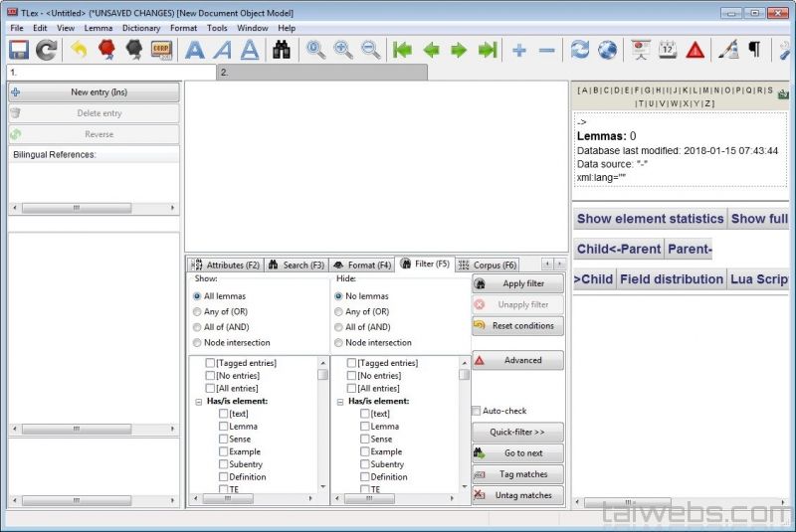This screenshot has height=532, width=796.
Task: Click the blue plus icon in toolbar
Action: [x=518, y=50]
